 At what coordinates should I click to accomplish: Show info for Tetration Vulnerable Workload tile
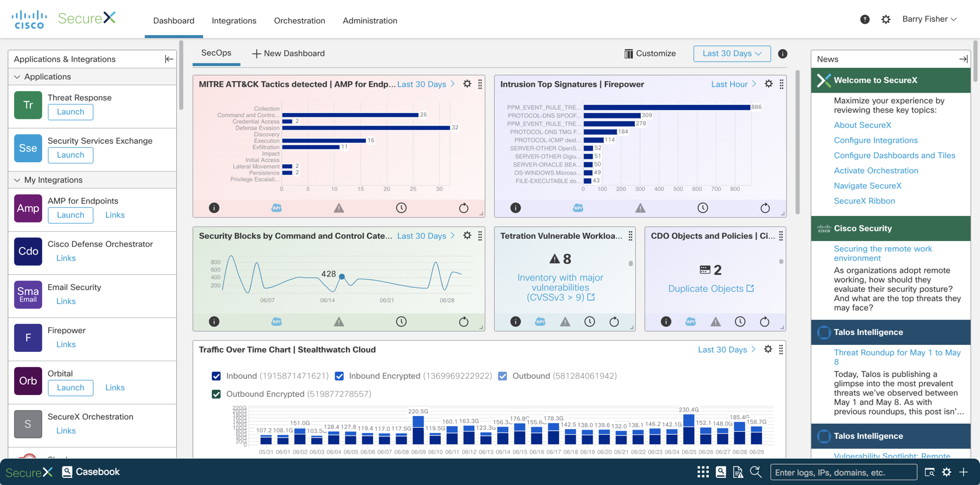click(x=516, y=322)
